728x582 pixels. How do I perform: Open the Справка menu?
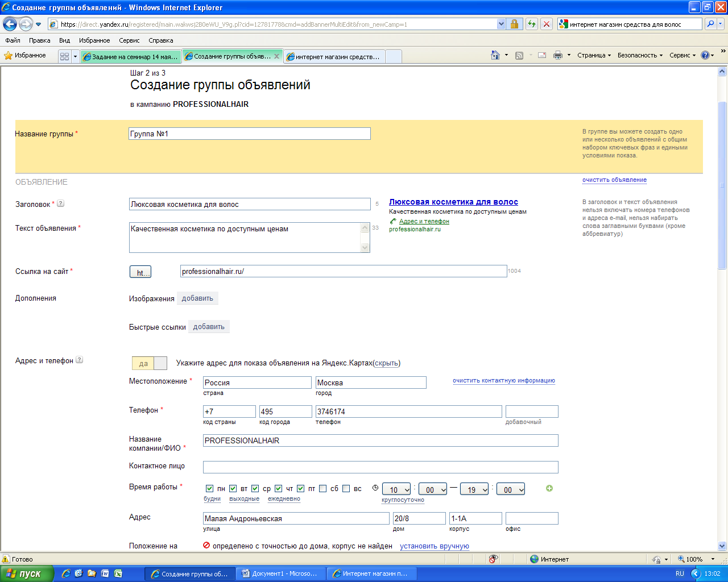161,40
